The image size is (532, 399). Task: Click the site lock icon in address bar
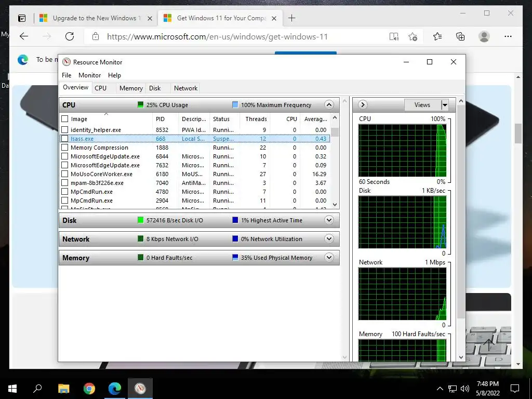click(96, 37)
